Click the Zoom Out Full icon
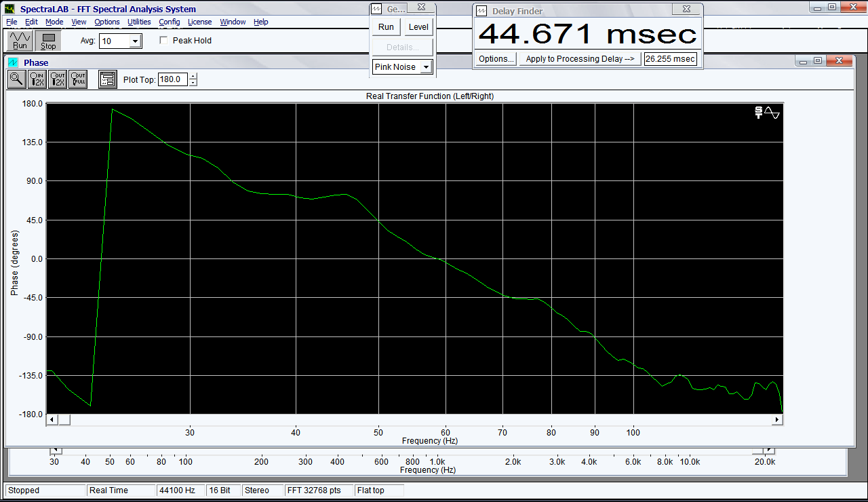868x502 pixels. 78,79
